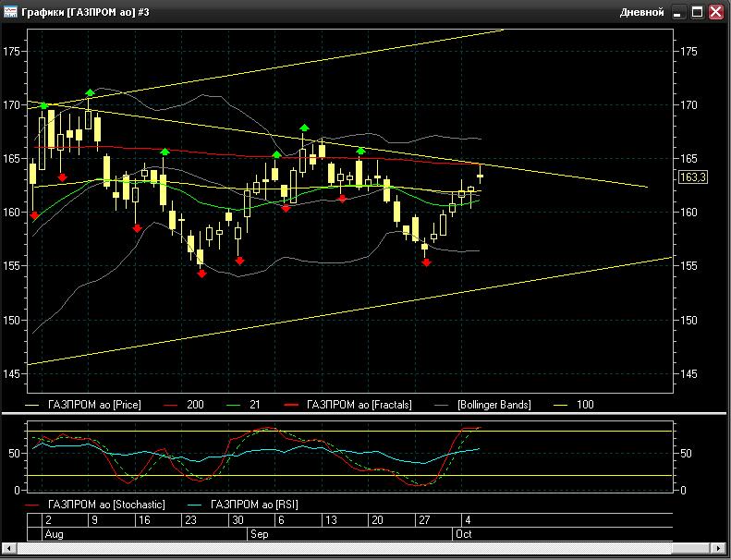Image resolution: width=731 pixels, height=560 pixels.
Task: Click the 'Sep' month label on timeline
Action: [259, 534]
